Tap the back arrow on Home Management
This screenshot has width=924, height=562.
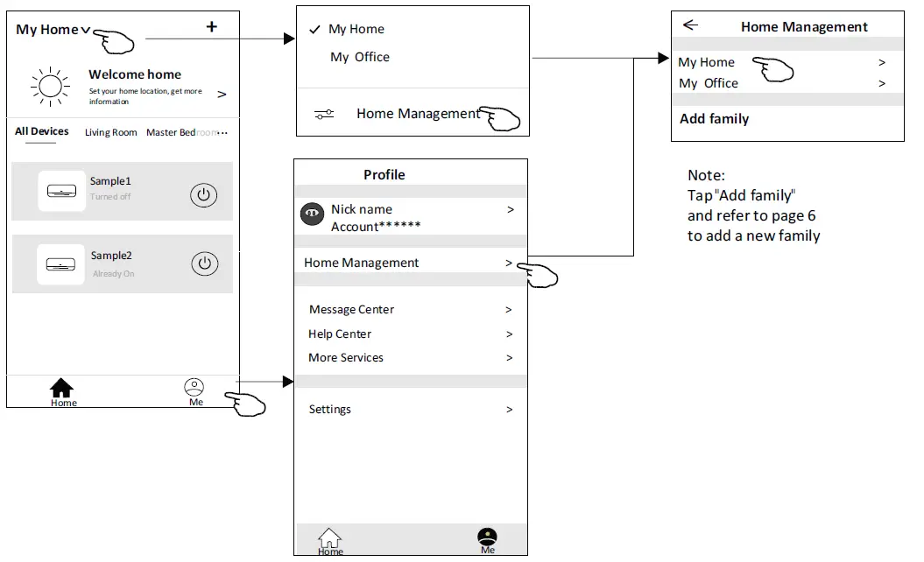(691, 25)
